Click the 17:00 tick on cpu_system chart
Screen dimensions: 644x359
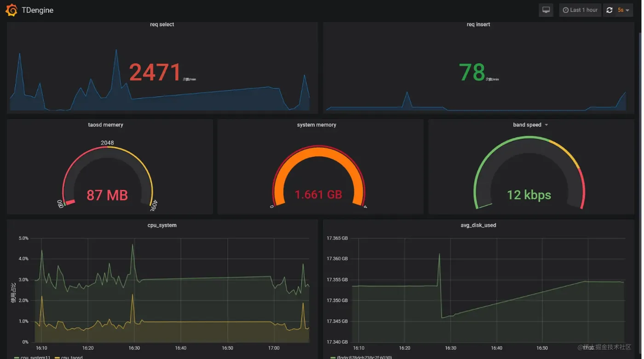pyautogui.click(x=274, y=348)
